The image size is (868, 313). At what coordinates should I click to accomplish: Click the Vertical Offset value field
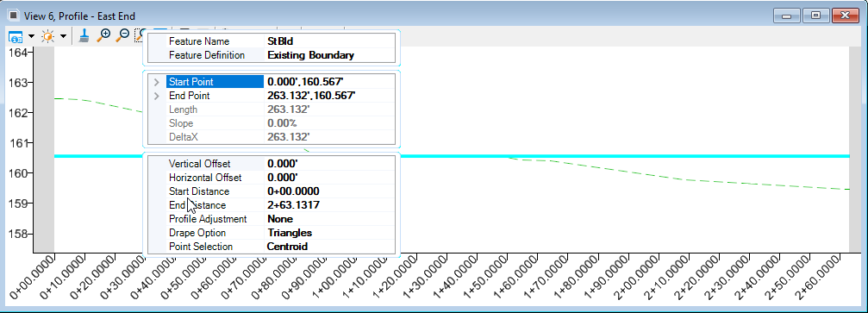[x=328, y=164]
